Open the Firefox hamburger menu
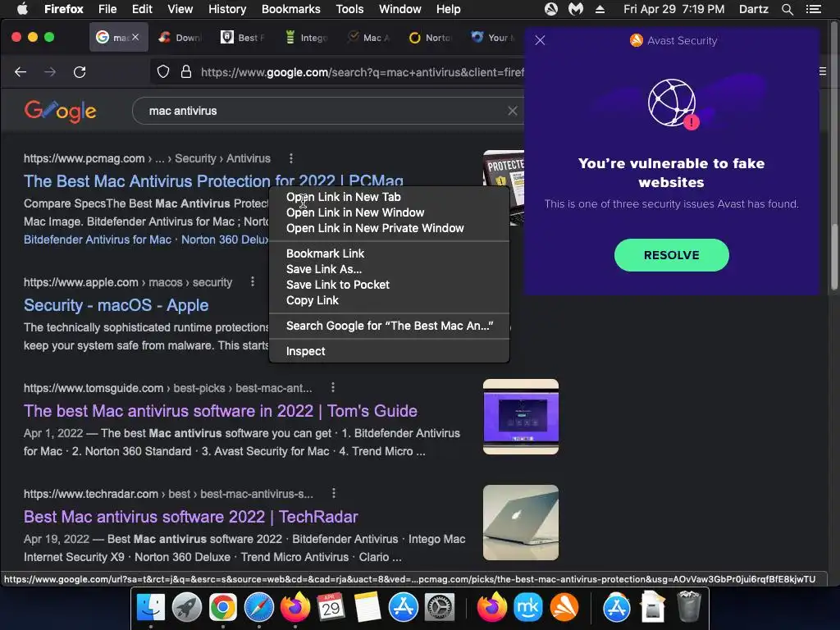This screenshot has height=630, width=840. 822,71
